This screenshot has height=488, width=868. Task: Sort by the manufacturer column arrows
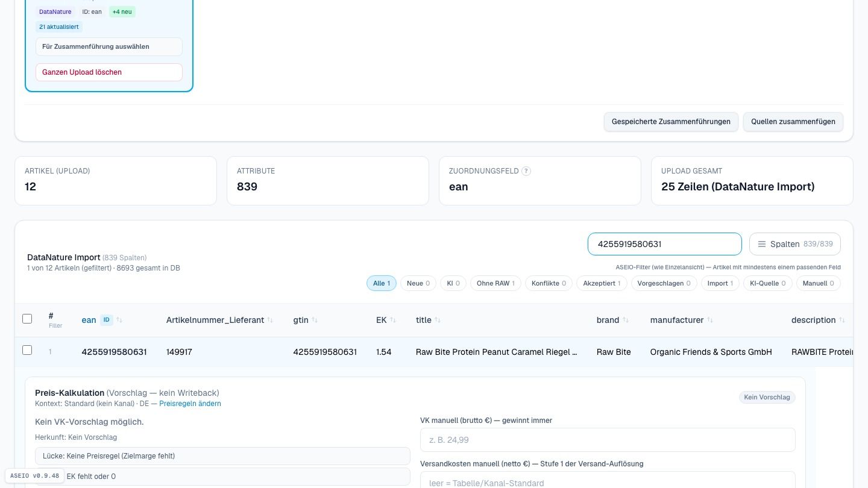pos(710,320)
